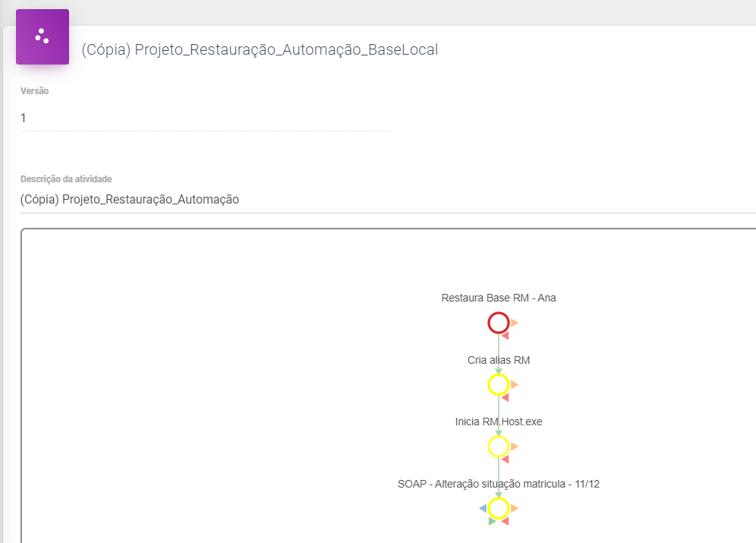Click the 'Restaura Base RM - Ana' label

click(499, 298)
